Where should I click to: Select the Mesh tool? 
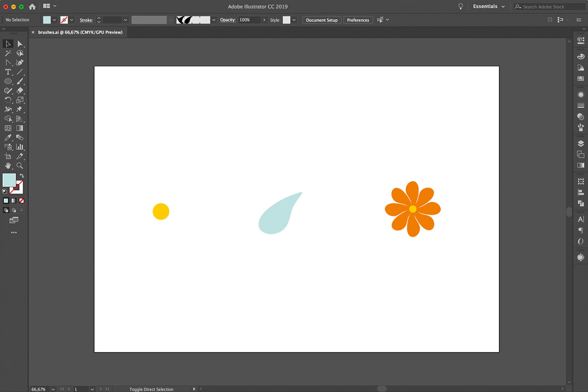pos(8,128)
